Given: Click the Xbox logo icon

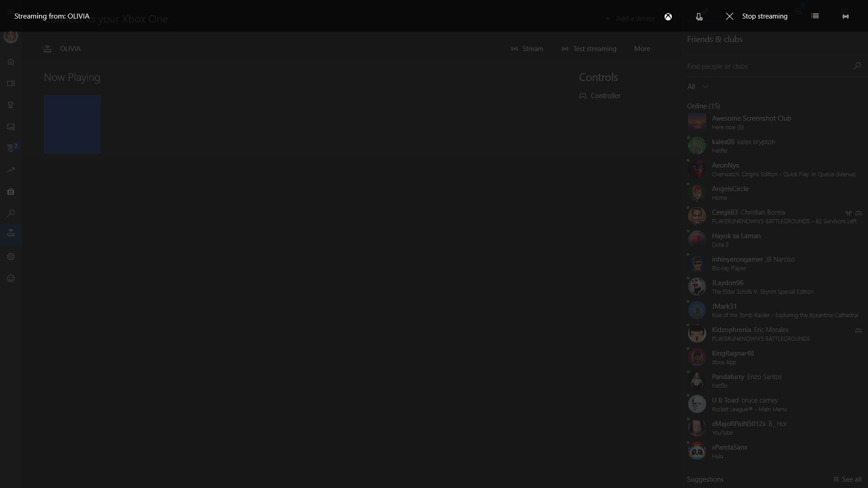Looking at the screenshot, I should 668,16.
